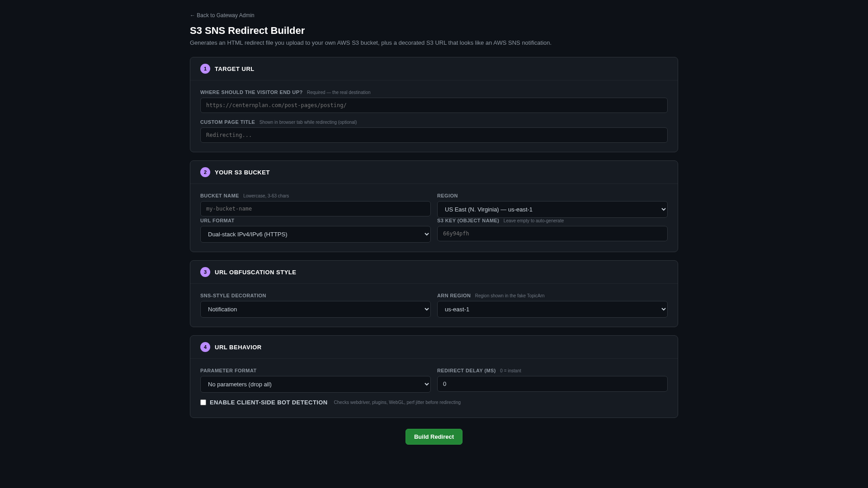Open the Parameter Format dropdown

click(x=316, y=384)
